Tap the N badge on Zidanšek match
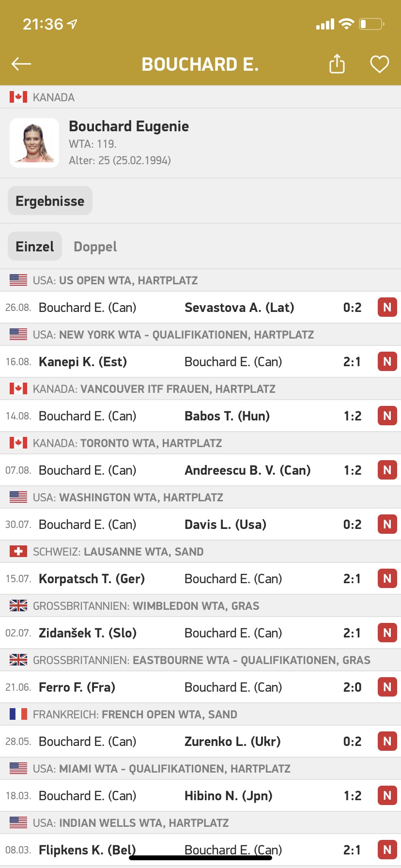This screenshot has height=868, width=401. click(x=387, y=633)
